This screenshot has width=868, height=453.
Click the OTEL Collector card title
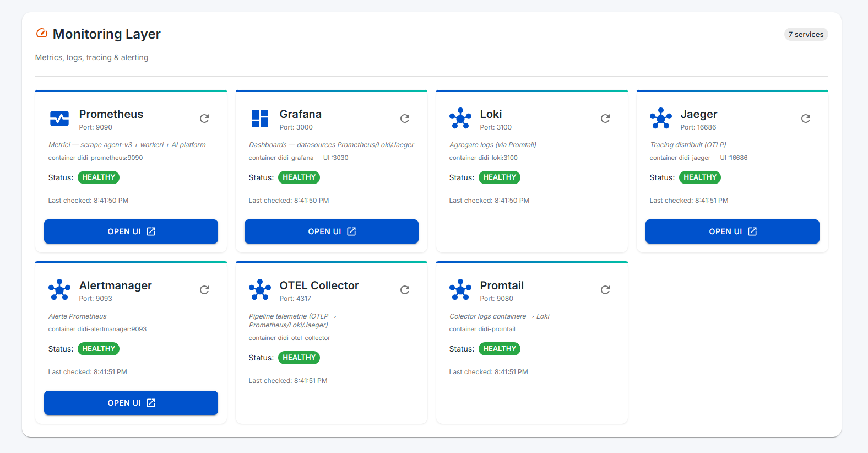[x=319, y=285]
